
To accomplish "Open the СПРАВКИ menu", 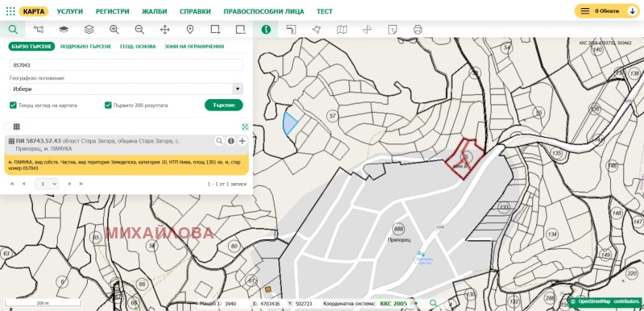I will [x=195, y=11].
